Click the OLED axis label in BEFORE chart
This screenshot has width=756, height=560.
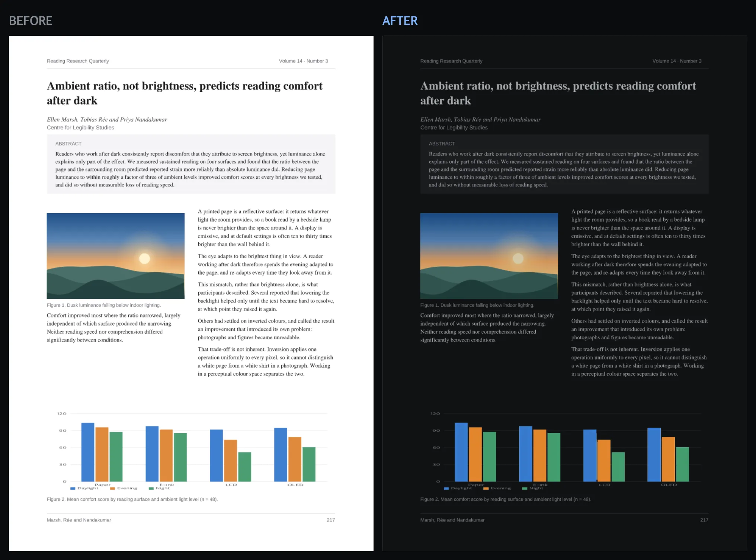pos(295,485)
